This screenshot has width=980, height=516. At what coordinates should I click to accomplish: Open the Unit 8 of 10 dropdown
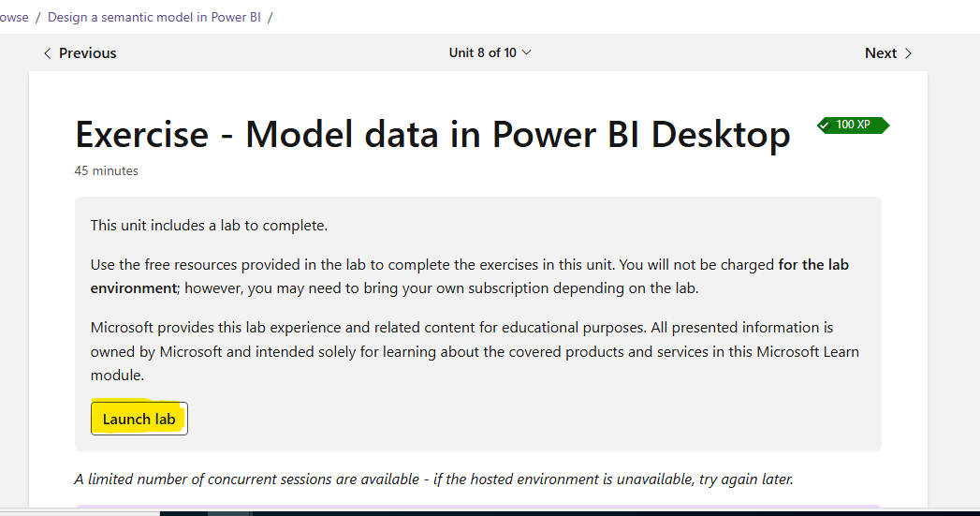point(490,52)
